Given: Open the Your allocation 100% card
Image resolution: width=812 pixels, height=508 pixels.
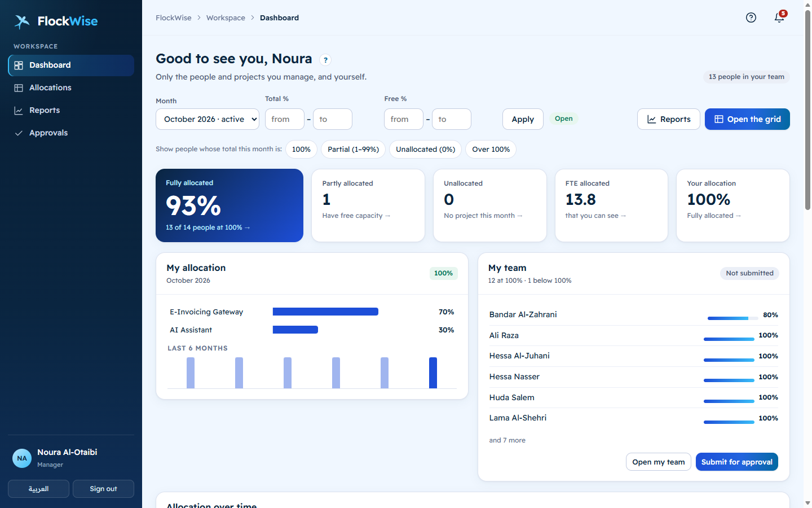Looking at the screenshot, I should point(733,205).
